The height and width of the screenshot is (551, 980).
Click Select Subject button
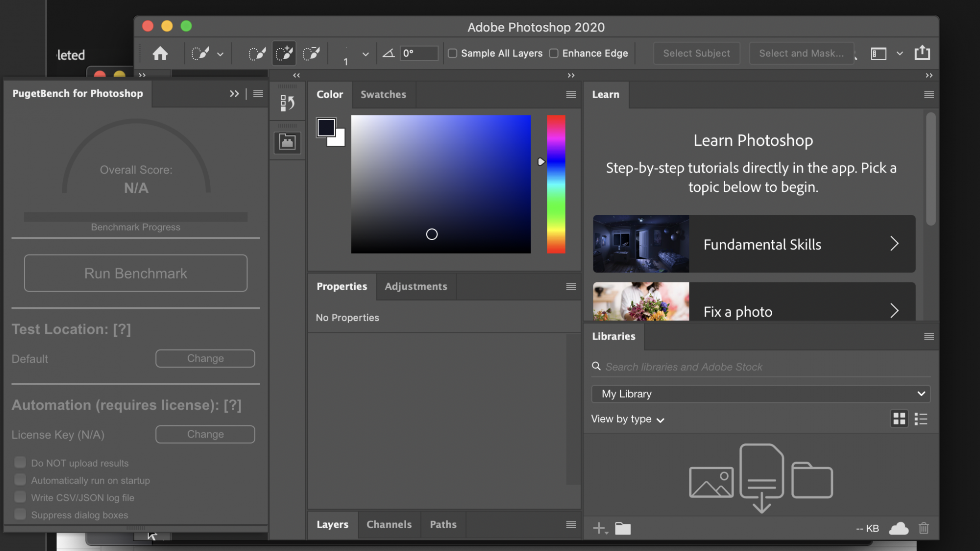click(696, 52)
